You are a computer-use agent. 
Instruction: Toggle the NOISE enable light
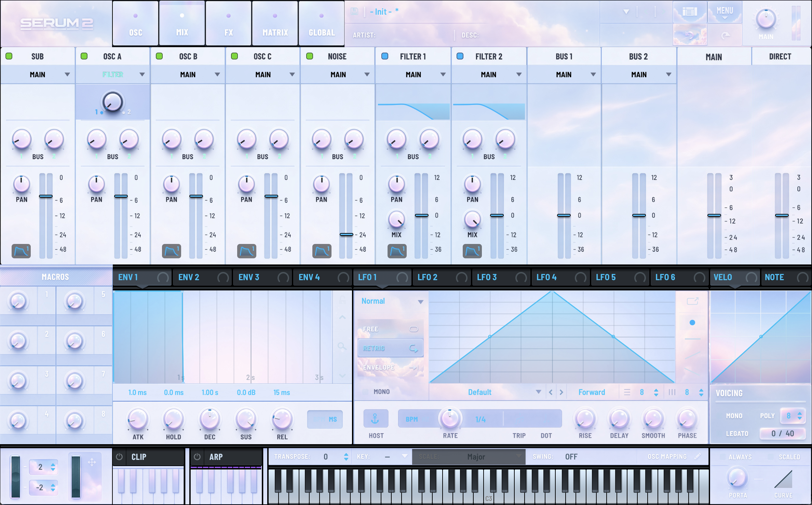point(310,56)
